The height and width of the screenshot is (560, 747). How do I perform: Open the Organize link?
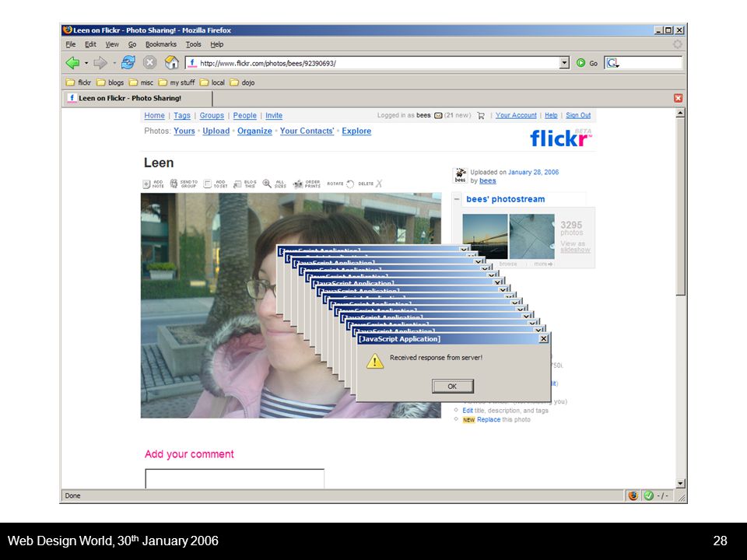point(254,131)
